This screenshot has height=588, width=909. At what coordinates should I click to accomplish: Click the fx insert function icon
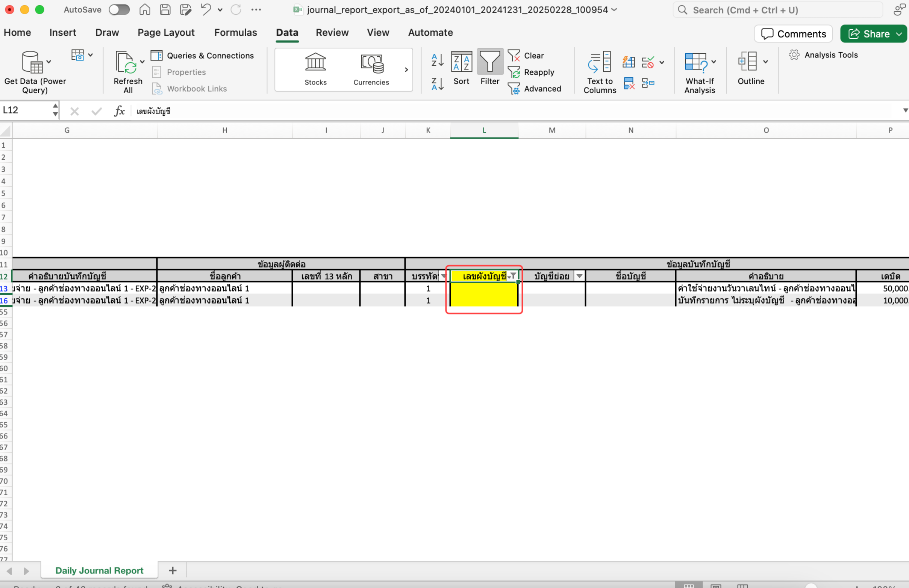(x=119, y=111)
